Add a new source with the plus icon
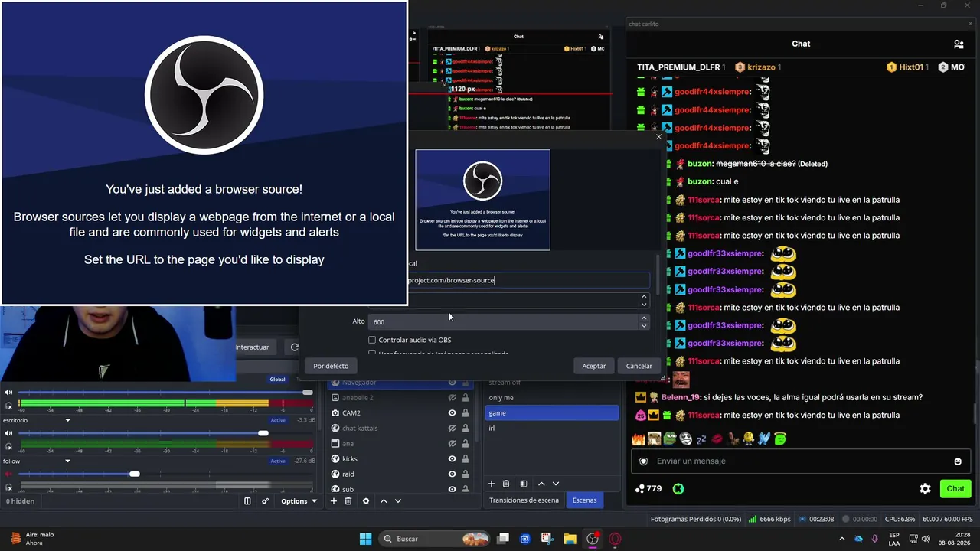Screen dimensions: 980x551 coord(334,501)
